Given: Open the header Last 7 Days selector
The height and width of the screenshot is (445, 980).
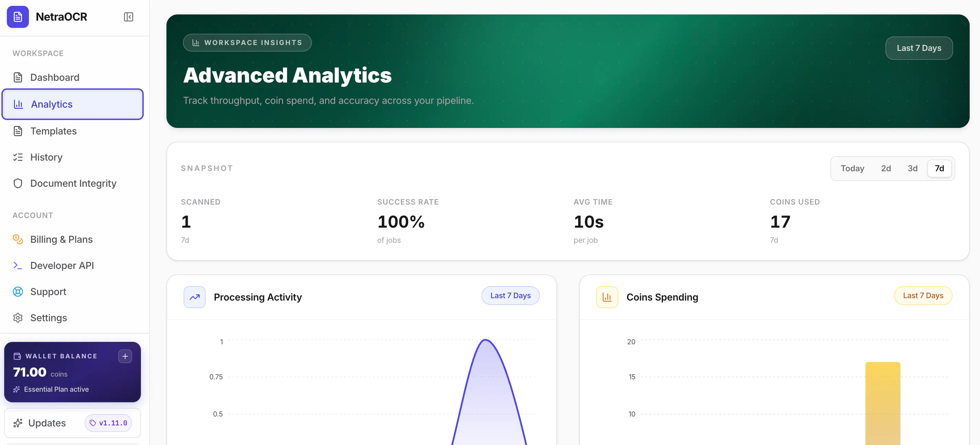Looking at the screenshot, I should [919, 48].
